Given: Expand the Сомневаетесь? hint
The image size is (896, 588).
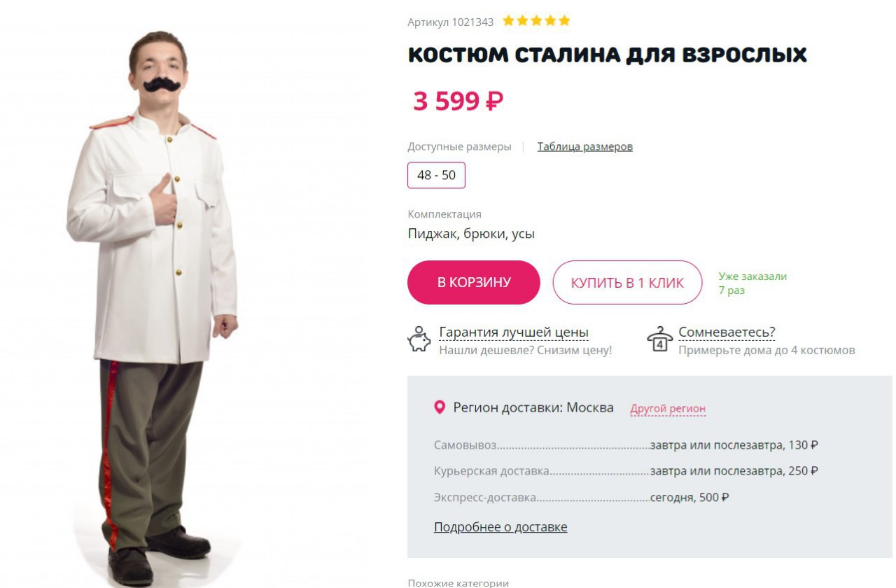Looking at the screenshot, I should click(727, 332).
